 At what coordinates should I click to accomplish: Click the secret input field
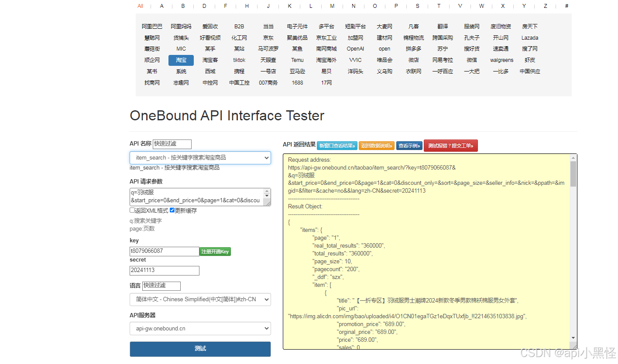165,270
